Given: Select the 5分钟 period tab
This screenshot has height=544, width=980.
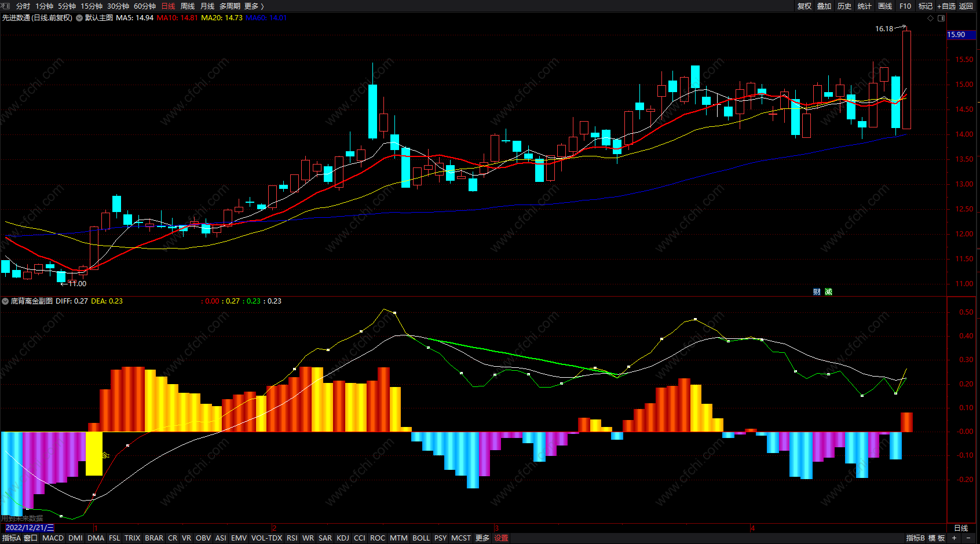Looking at the screenshot, I should (67, 6).
